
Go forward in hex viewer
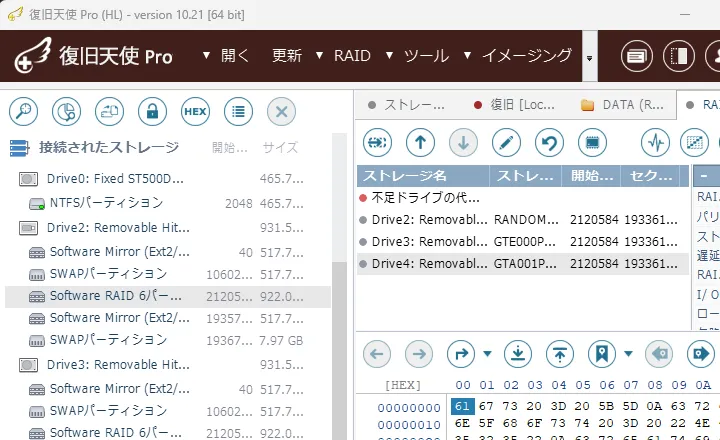419,354
